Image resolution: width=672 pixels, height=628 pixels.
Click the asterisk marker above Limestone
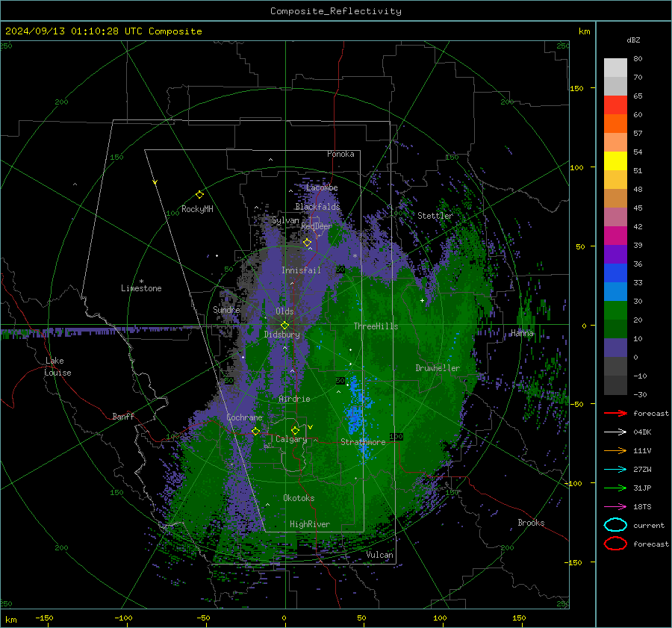[141, 282]
